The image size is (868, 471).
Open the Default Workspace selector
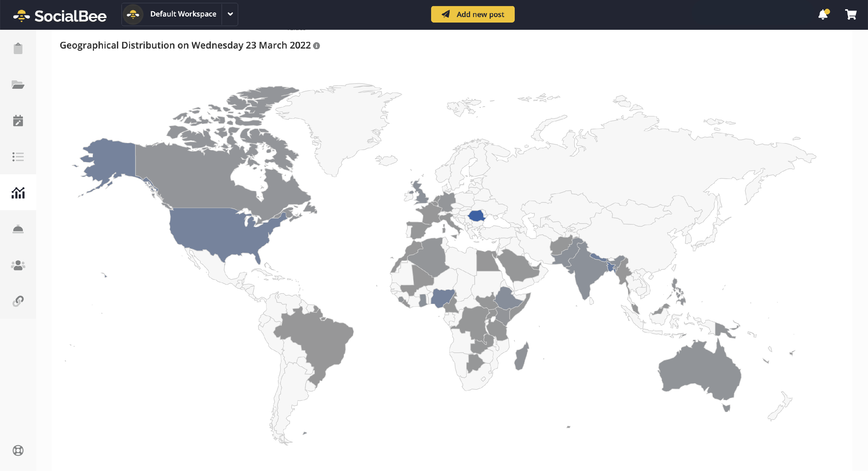pyautogui.click(x=180, y=14)
